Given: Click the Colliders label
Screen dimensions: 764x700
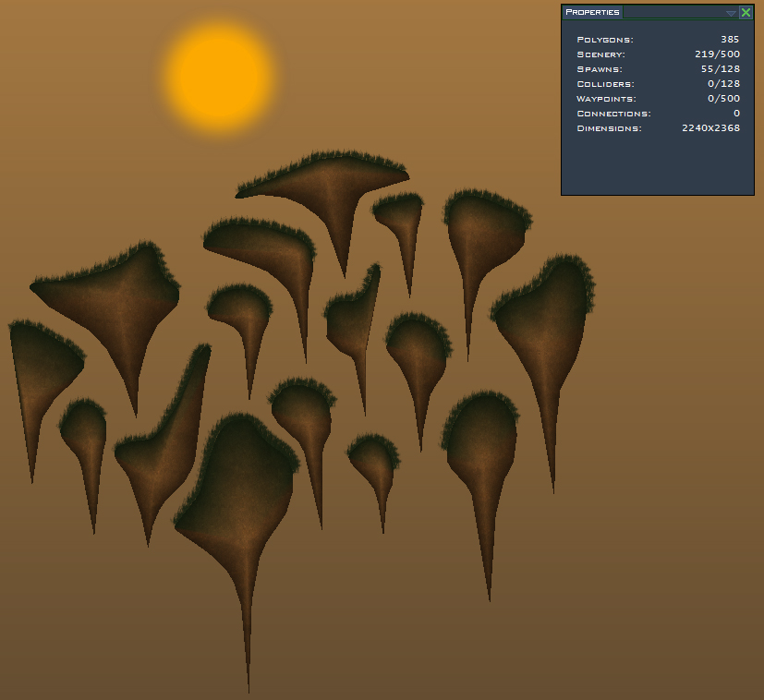Looking at the screenshot, I should pos(605,84).
